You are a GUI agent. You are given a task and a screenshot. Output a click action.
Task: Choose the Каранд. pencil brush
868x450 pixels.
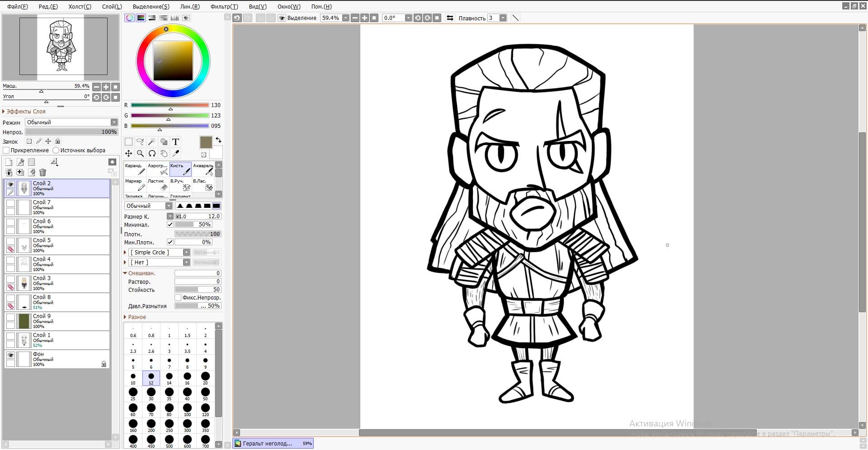click(x=135, y=169)
